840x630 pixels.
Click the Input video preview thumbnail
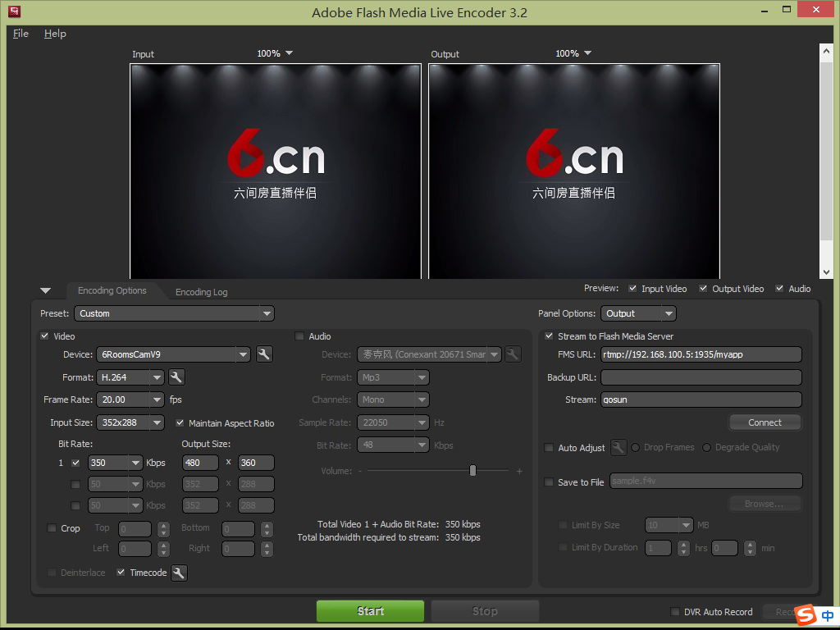coord(276,171)
